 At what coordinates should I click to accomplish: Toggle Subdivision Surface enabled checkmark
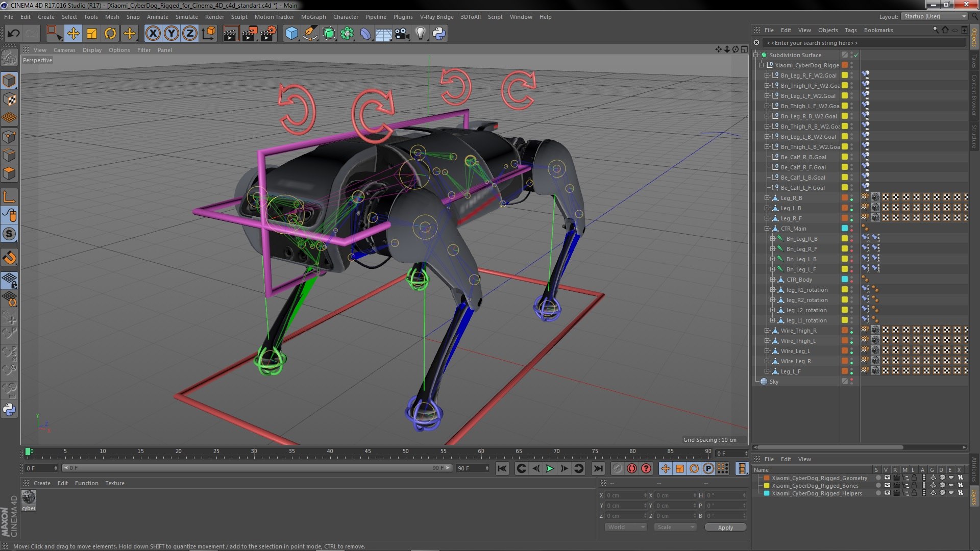coord(856,55)
